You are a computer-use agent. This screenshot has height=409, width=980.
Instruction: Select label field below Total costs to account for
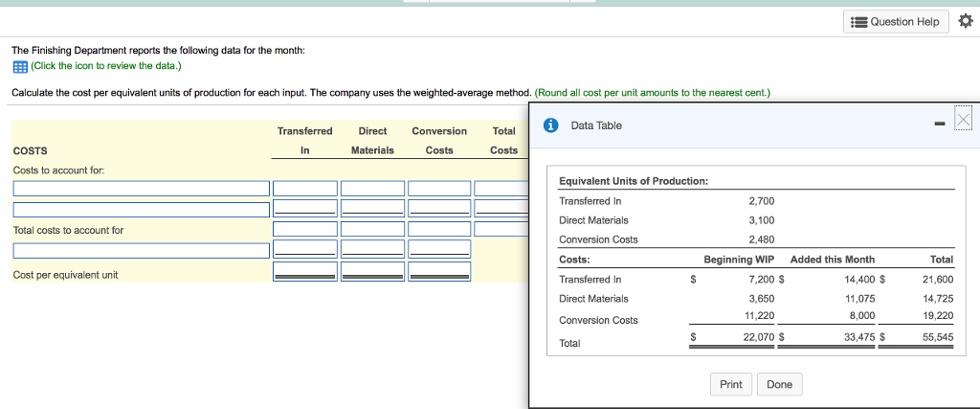pyautogui.click(x=141, y=251)
